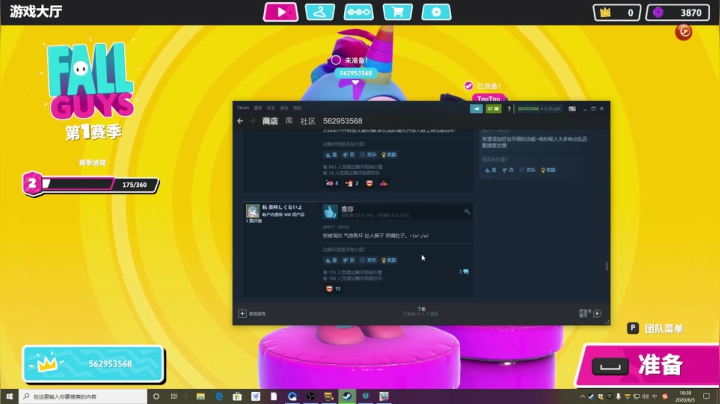Viewport: 720px width, 404px height.
Task: Go back in Steam window
Action: pyautogui.click(x=240, y=121)
